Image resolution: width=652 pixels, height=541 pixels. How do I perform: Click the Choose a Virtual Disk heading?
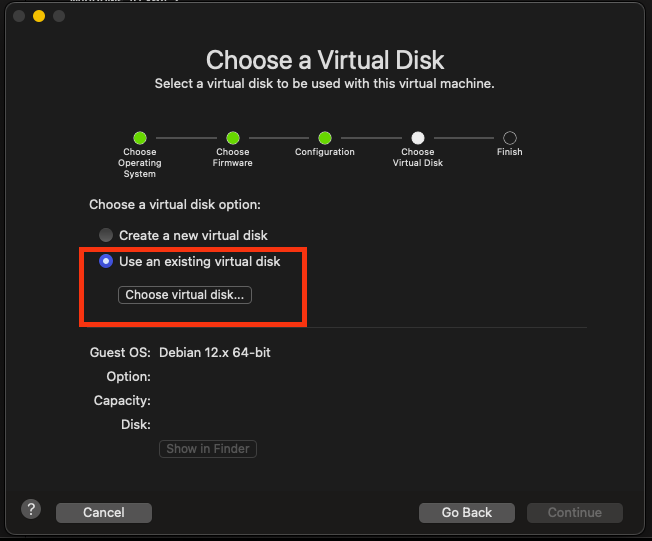coord(325,59)
